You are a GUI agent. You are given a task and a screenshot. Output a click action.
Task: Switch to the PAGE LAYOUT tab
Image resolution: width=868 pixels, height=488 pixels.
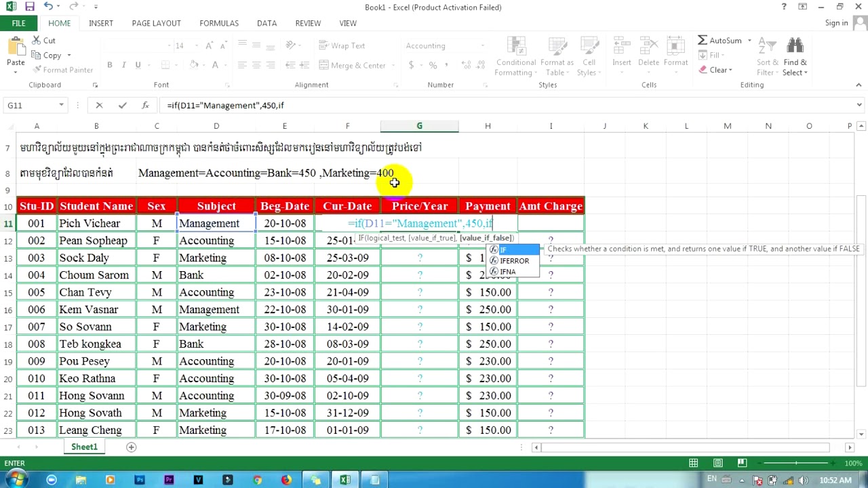click(x=156, y=23)
